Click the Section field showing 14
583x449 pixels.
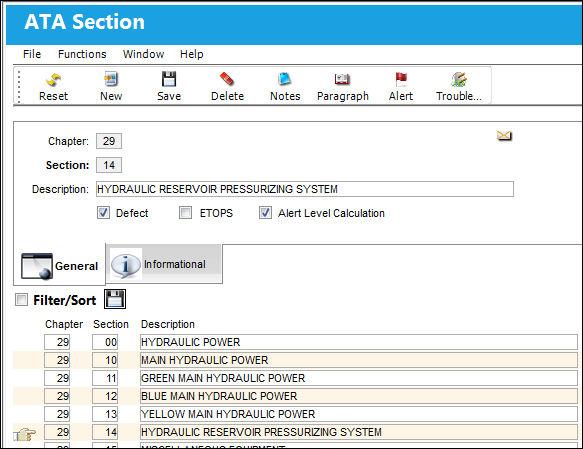109,165
